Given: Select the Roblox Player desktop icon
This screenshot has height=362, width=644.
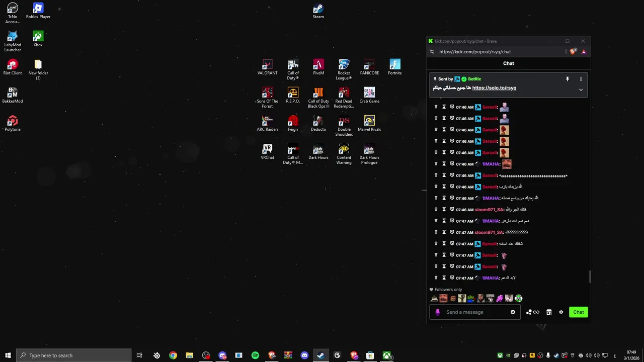Looking at the screenshot, I should (x=38, y=11).
